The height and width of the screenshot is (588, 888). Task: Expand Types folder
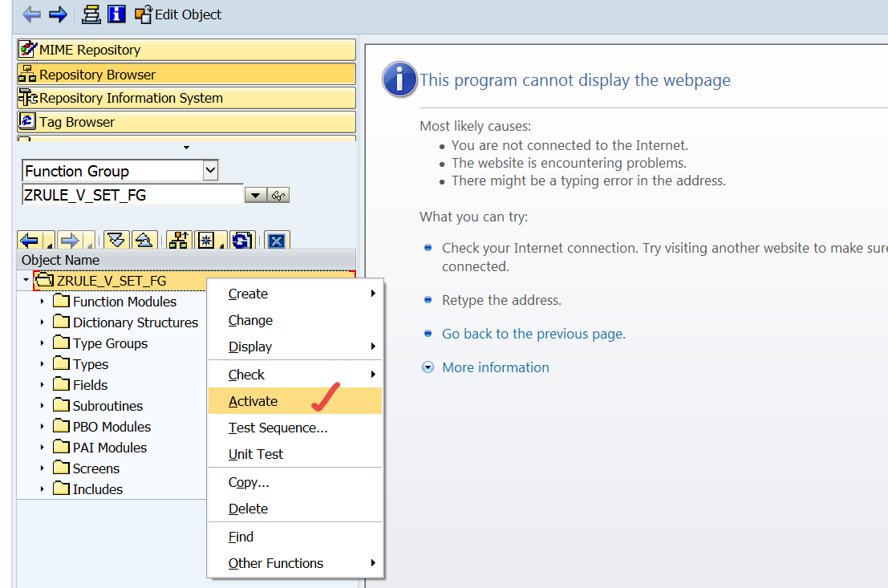(42, 364)
